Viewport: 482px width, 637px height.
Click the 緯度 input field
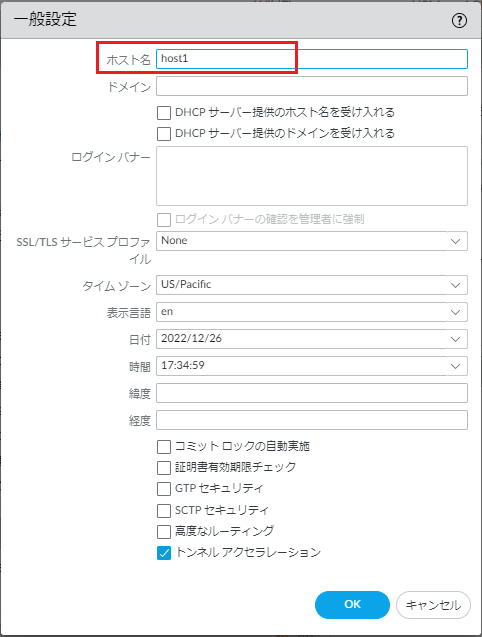point(312,393)
